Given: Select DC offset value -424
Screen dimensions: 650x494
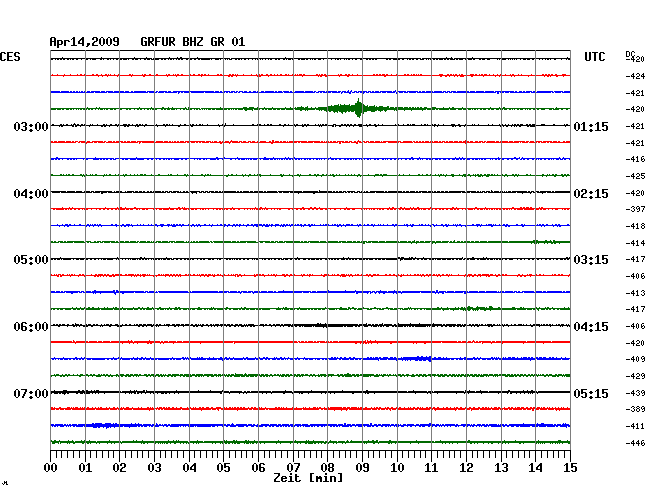Looking at the screenshot, I should coord(635,76).
